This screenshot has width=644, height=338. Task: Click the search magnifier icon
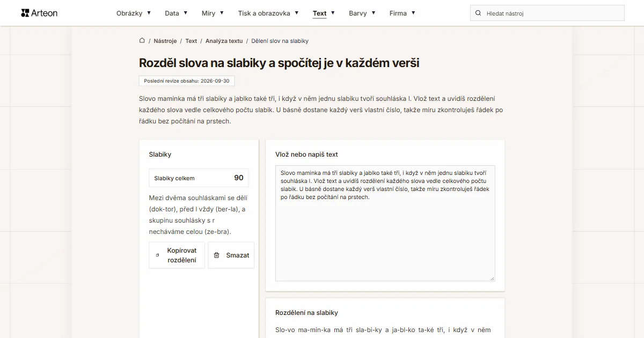479,13
